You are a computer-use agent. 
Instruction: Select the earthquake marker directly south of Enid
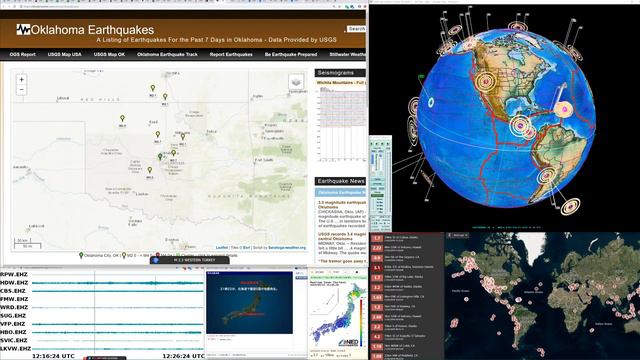(158, 134)
